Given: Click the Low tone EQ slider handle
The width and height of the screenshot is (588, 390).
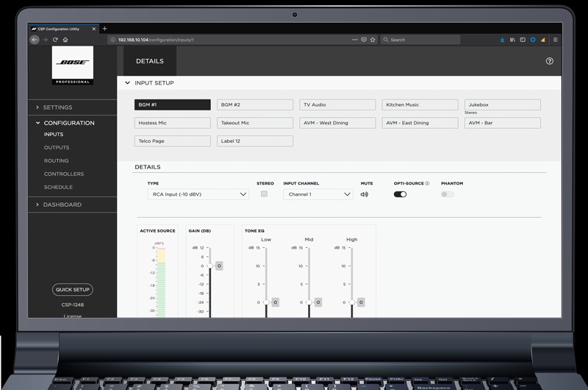Looking at the screenshot, I should 266,302.
